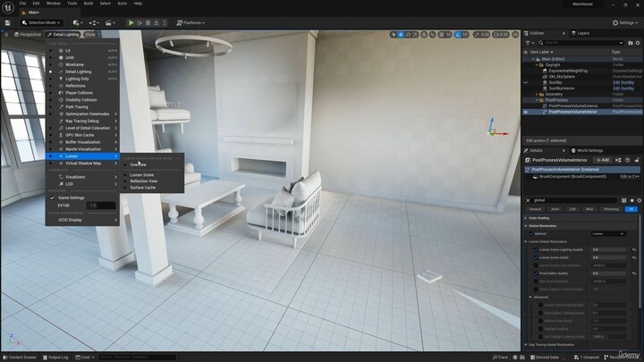Click Edit SunSky link for SunSkyInterior

coord(623,88)
